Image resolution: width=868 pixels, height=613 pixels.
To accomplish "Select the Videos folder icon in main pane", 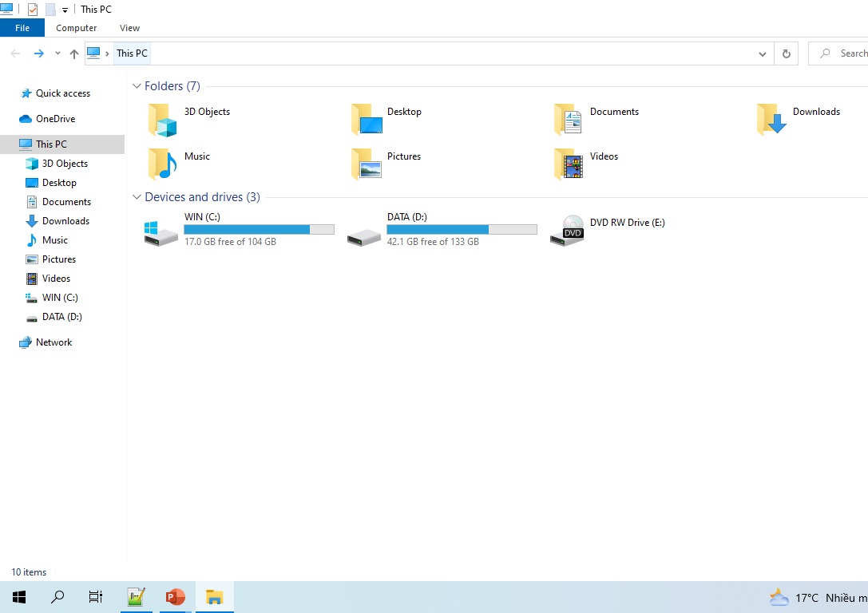I will pos(569,164).
